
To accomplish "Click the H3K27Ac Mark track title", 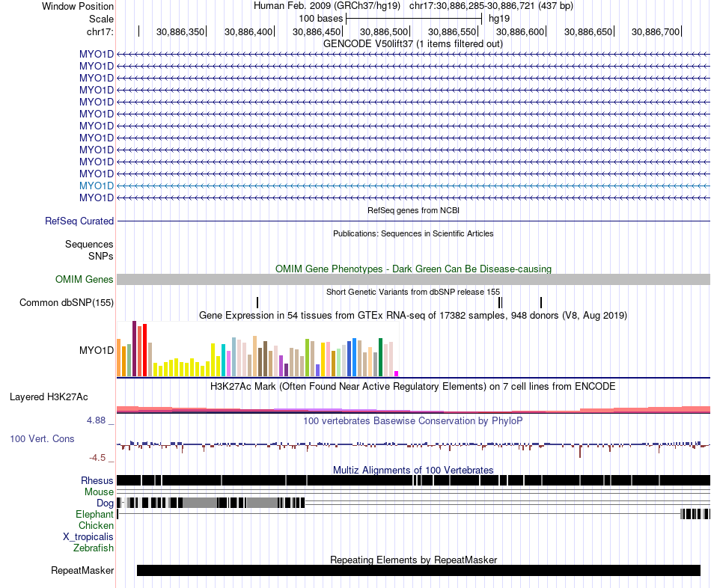I will [413, 387].
